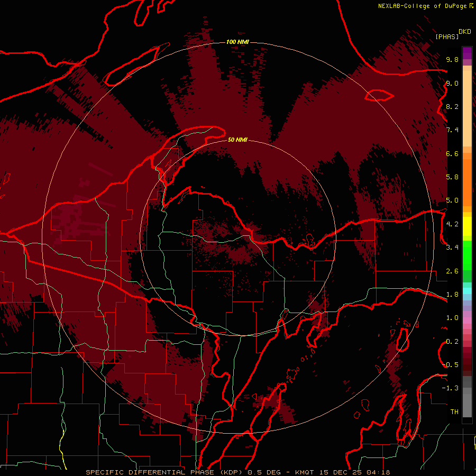The height and width of the screenshot is (476, 476).
Task: Select the 7.4 scale value
Action: 452,130
